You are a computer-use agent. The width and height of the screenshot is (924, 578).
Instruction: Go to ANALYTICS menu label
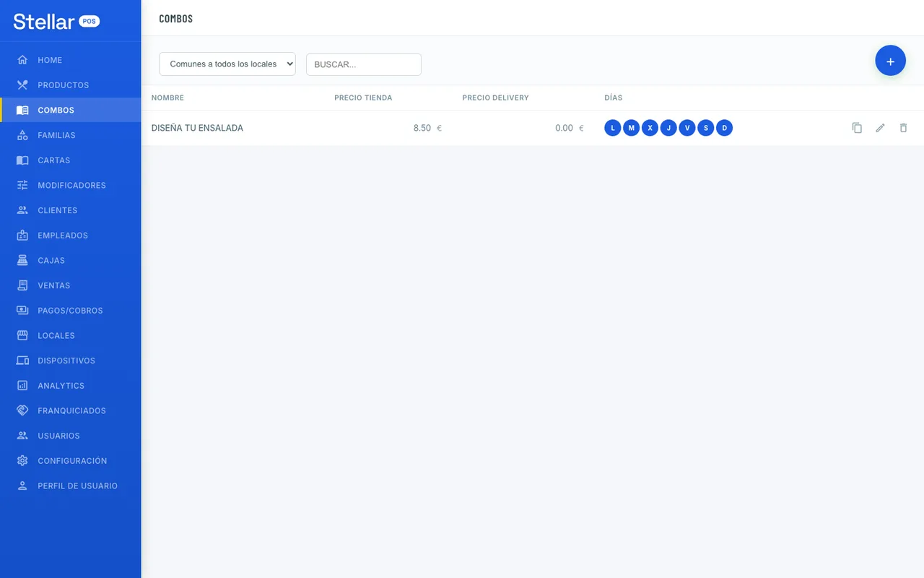pos(61,386)
